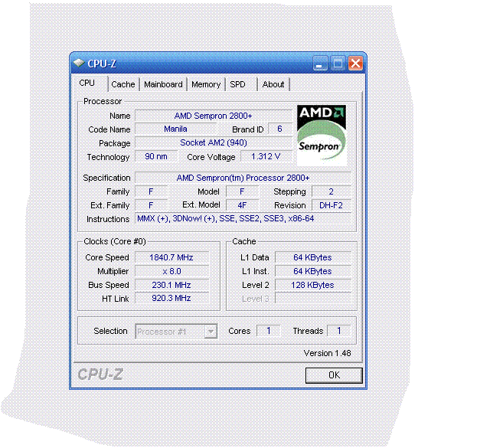Click the Technology value 90 nm

point(156,157)
